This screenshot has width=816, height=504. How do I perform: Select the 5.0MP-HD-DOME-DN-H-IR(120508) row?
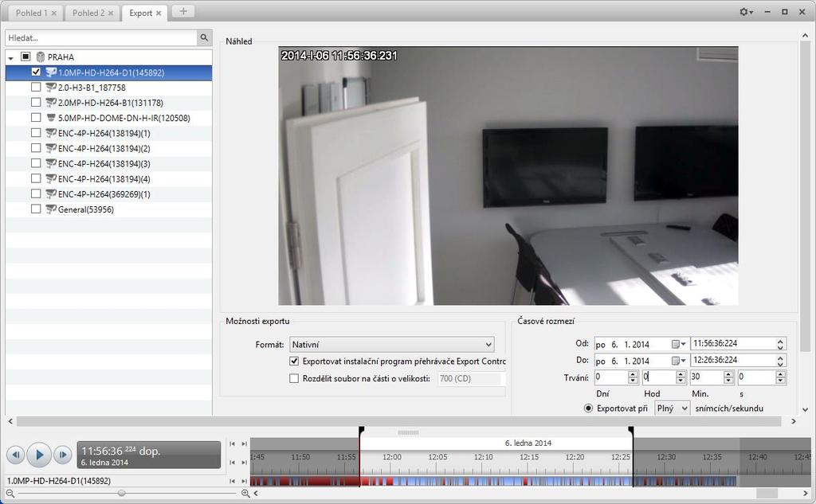click(x=108, y=118)
